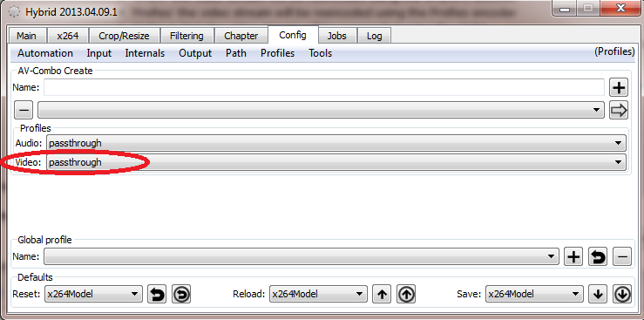Open the Automation config section
Screen dimensions: 644x320
(x=45, y=53)
